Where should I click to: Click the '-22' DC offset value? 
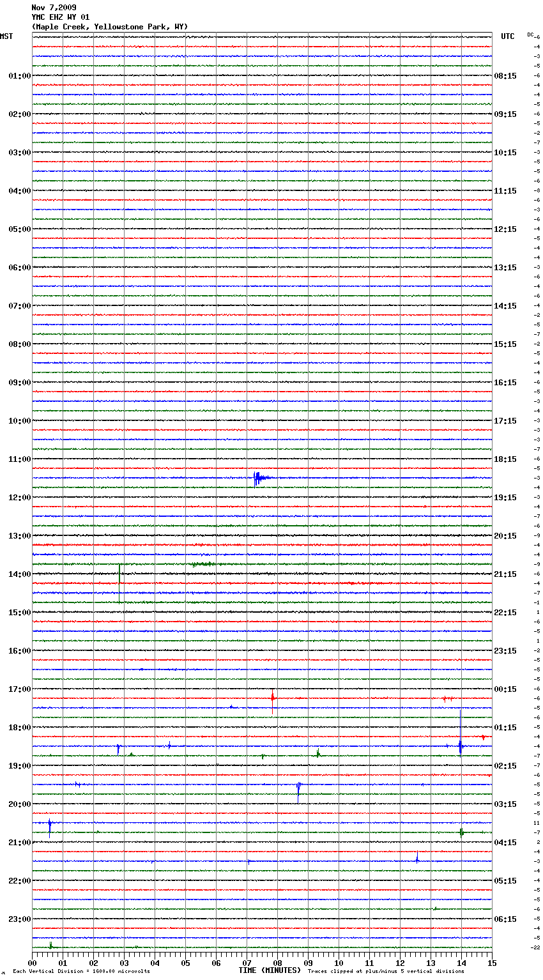(535, 947)
